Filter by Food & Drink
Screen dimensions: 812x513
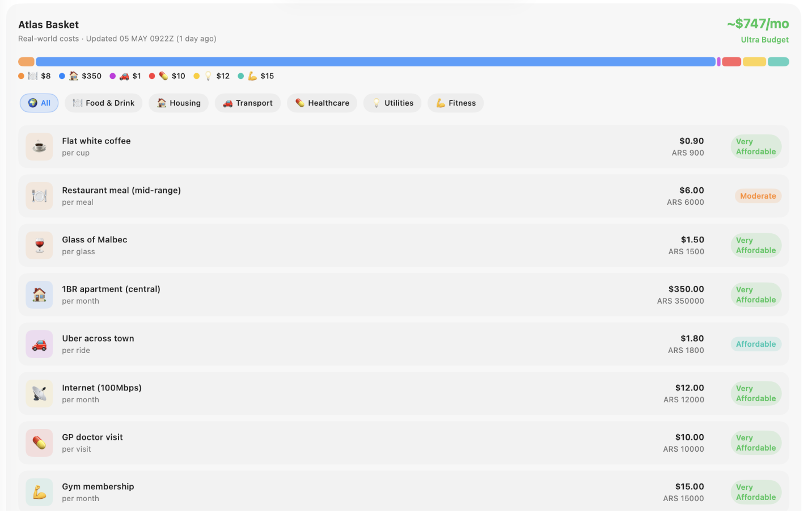(103, 103)
